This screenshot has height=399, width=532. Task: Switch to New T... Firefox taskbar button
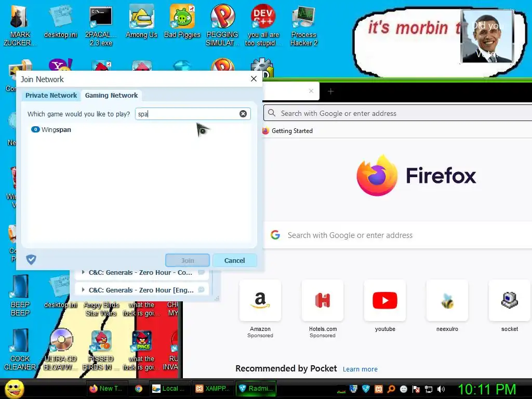[106, 389]
